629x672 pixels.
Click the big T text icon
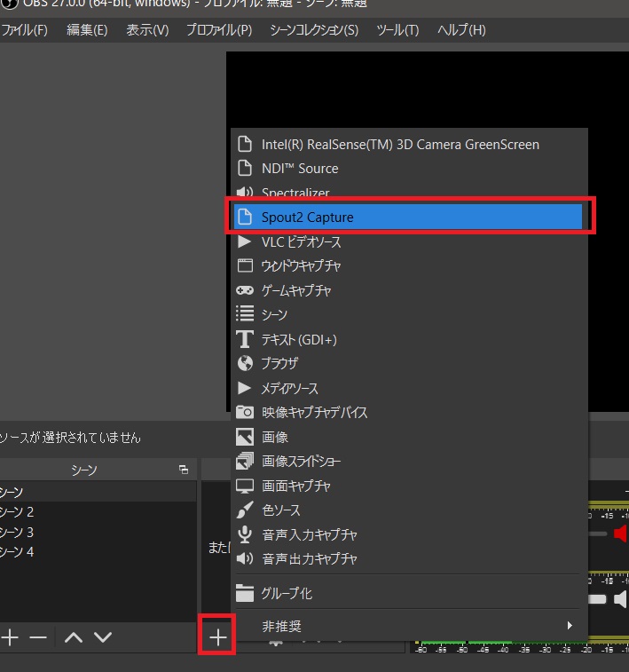(245, 339)
